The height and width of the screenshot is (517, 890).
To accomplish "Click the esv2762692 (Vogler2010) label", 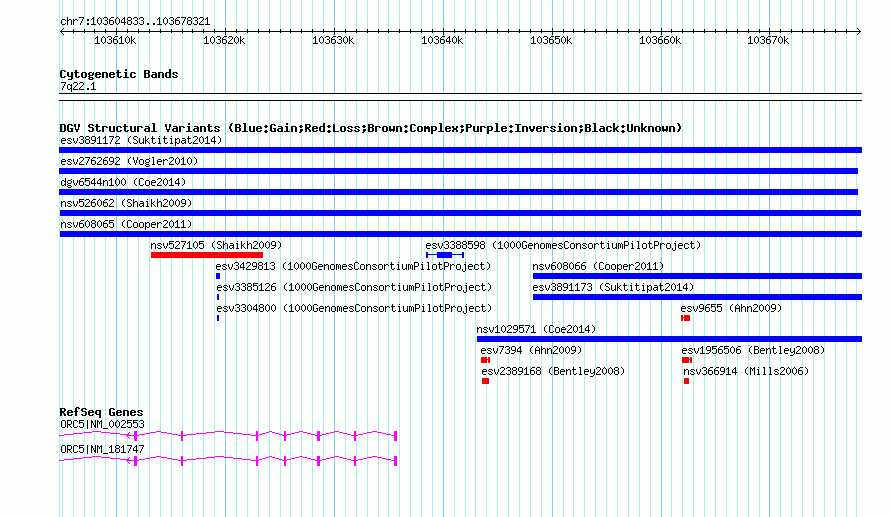I will click(x=129, y=161).
